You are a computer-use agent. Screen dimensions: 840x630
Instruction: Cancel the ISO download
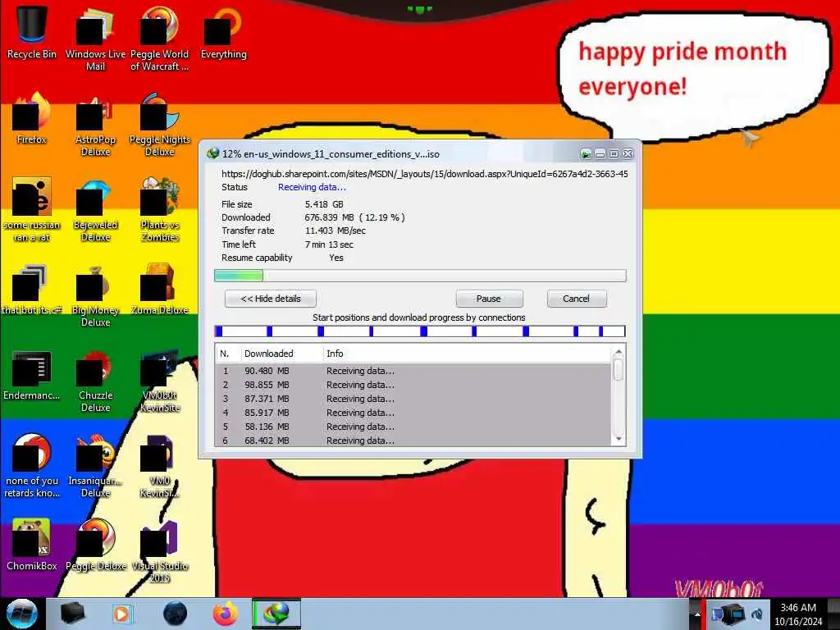point(577,299)
